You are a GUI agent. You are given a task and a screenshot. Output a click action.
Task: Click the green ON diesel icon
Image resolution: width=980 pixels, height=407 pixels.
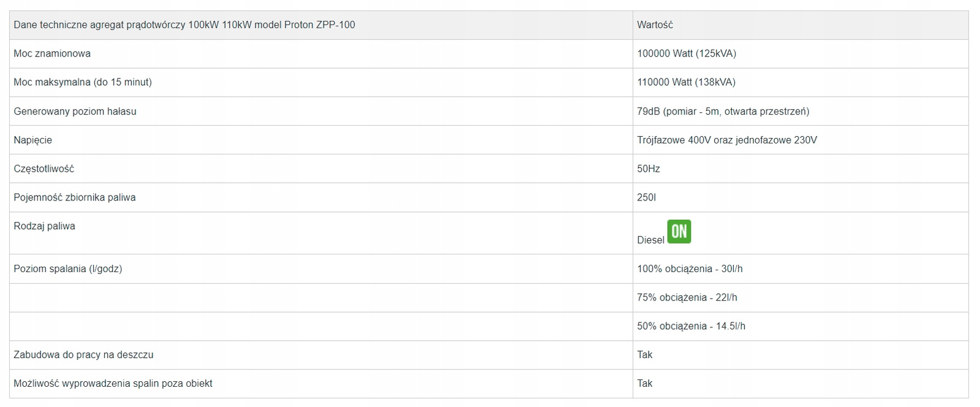click(x=679, y=232)
